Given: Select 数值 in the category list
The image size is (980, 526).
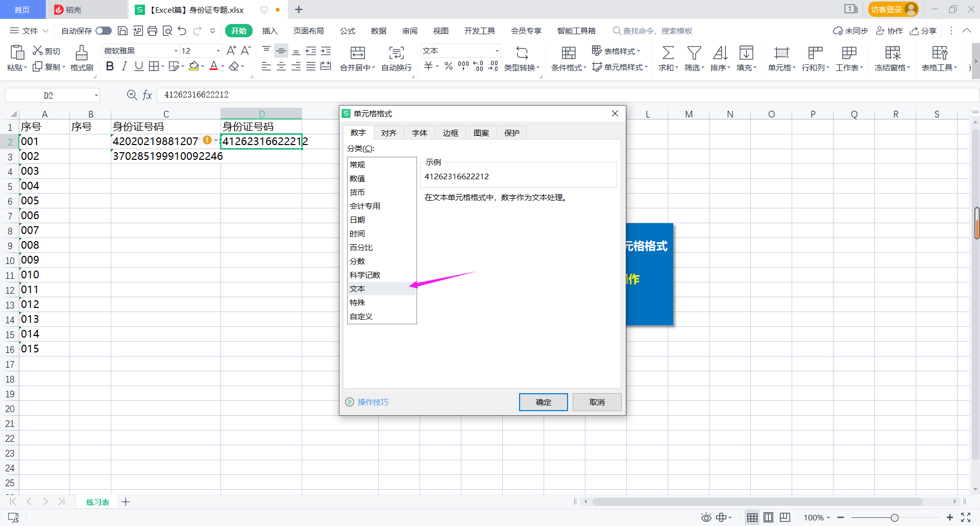Looking at the screenshot, I should [x=382, y=178].
